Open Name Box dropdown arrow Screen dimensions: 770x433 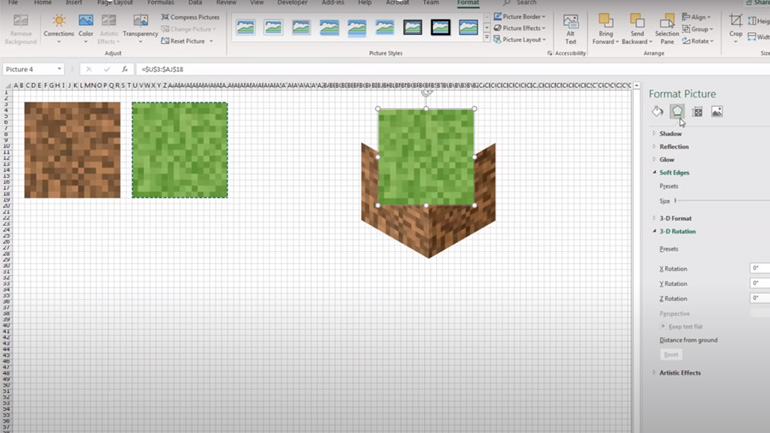(59, 69)
